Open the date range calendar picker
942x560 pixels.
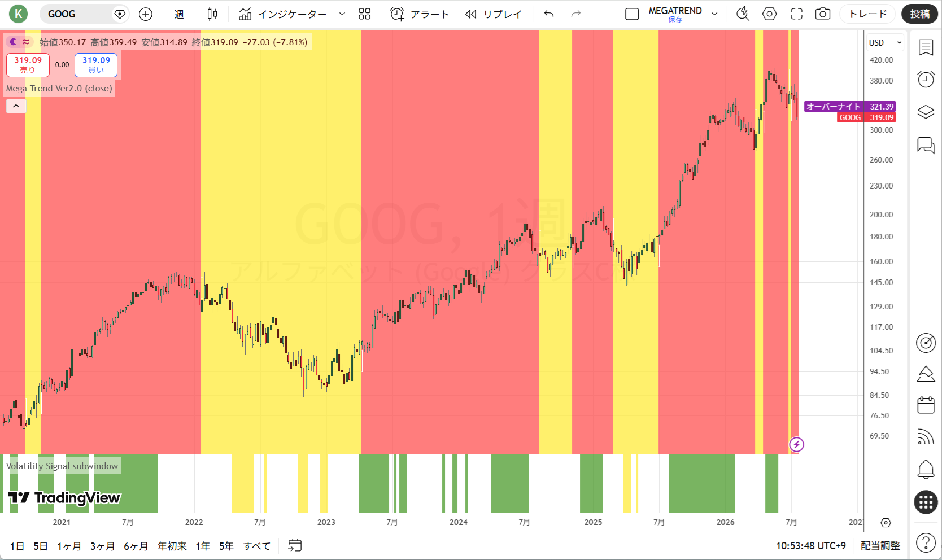[x=295, y=545]
